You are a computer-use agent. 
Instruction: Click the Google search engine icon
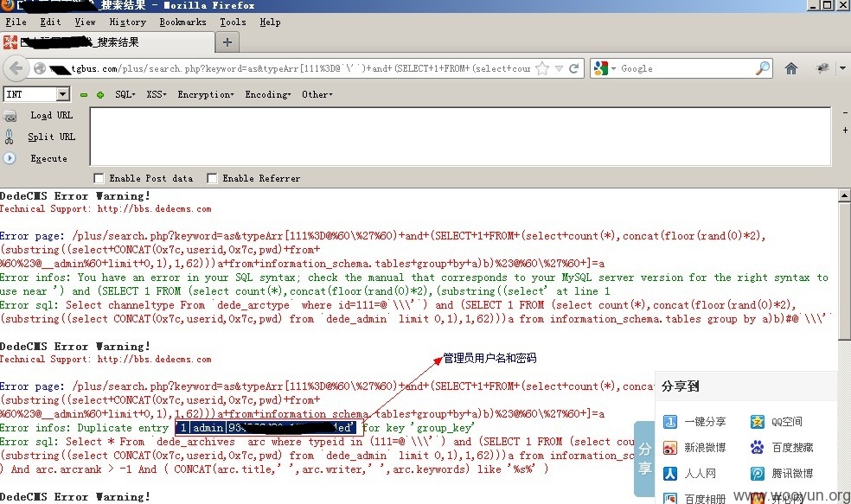[601, 68]
